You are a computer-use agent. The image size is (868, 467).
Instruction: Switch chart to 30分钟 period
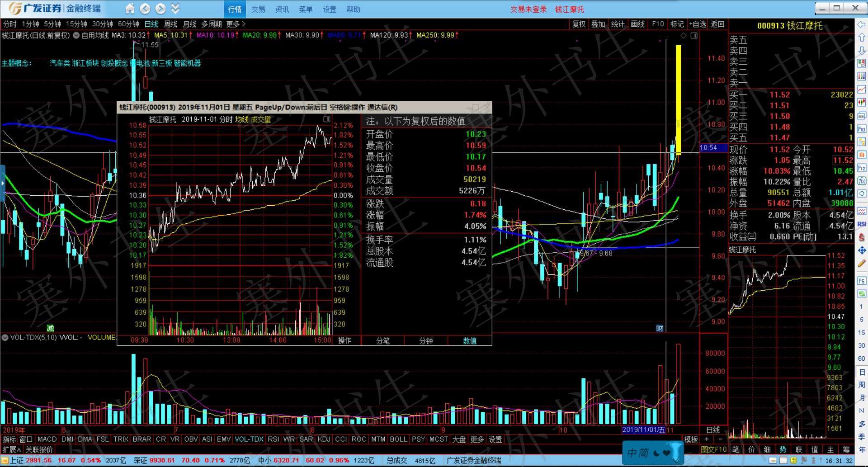(x=103, y=24)
